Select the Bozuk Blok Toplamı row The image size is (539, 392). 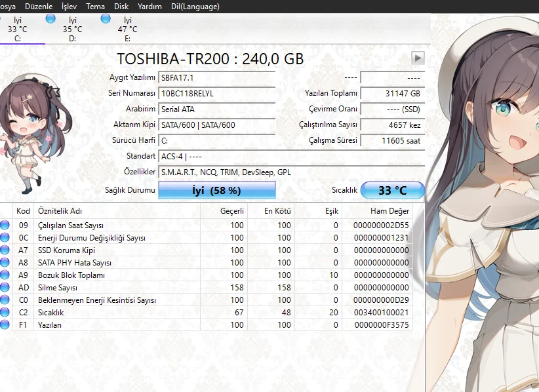point(207,275)
